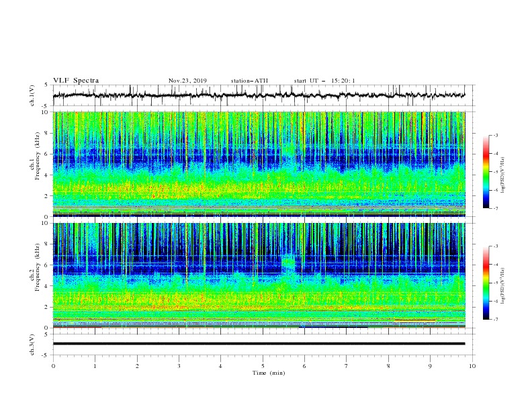Screen dimensions: 532x411
Task: Click the "ch.3(V)" axis label
Action: coord(32,345)
